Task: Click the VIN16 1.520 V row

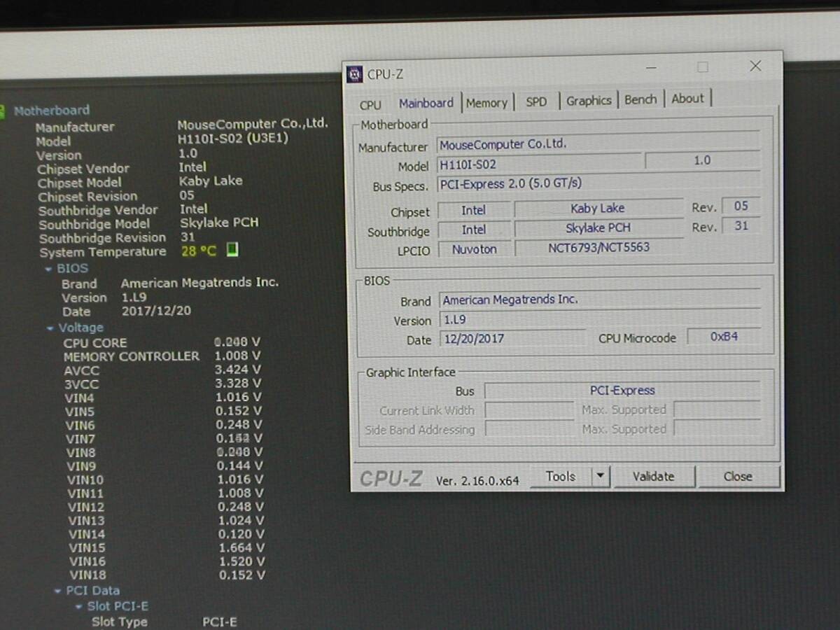Action: [167, 561]
